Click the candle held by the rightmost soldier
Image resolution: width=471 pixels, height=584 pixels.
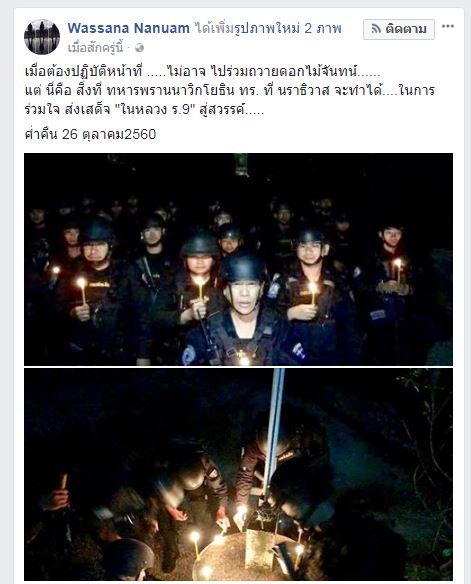click(x=398, y=270)
